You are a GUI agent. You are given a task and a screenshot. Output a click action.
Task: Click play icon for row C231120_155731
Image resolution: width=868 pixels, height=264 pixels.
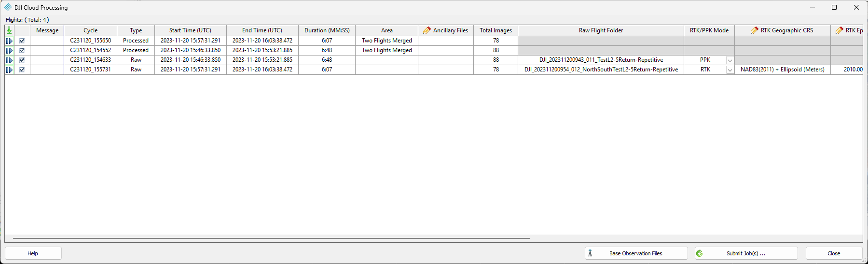click(x=9, y=69)
